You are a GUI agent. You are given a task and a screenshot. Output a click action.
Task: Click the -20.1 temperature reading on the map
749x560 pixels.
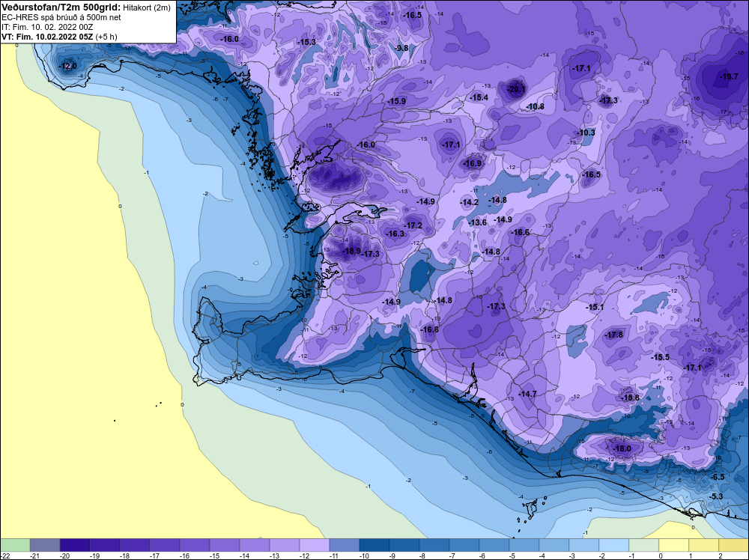click(516, 89)
